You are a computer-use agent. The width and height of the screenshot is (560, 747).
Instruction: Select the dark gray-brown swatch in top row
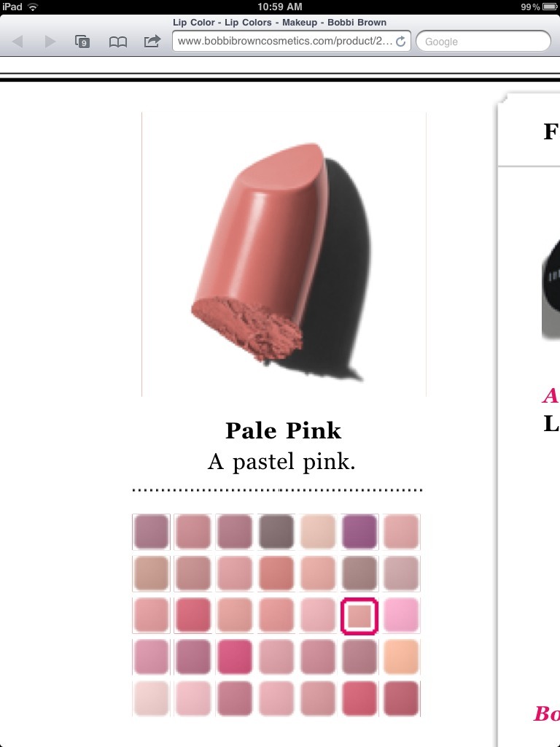point(276,532)
